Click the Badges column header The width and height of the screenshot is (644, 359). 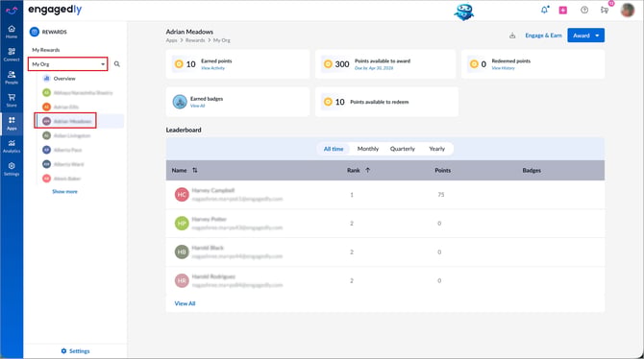point(532,170)
